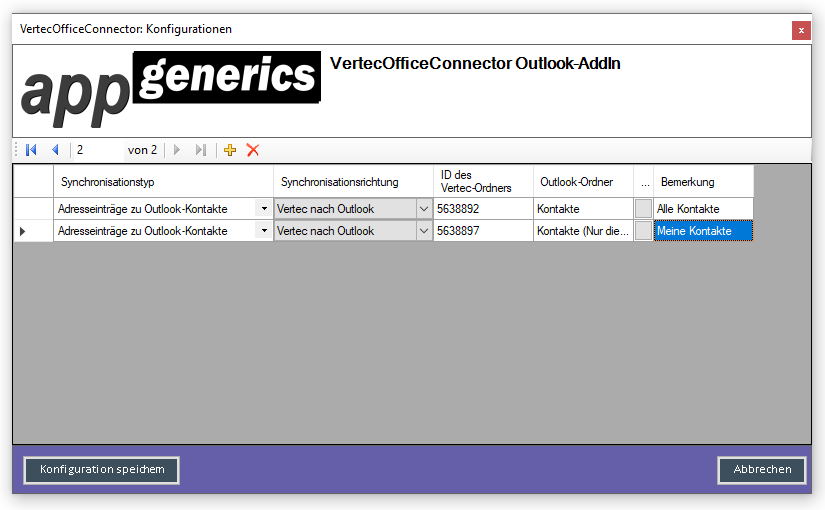Click Konfiguration speichern button
The height and width of the screenshot is (510, 825).
[x=102, y=469]
